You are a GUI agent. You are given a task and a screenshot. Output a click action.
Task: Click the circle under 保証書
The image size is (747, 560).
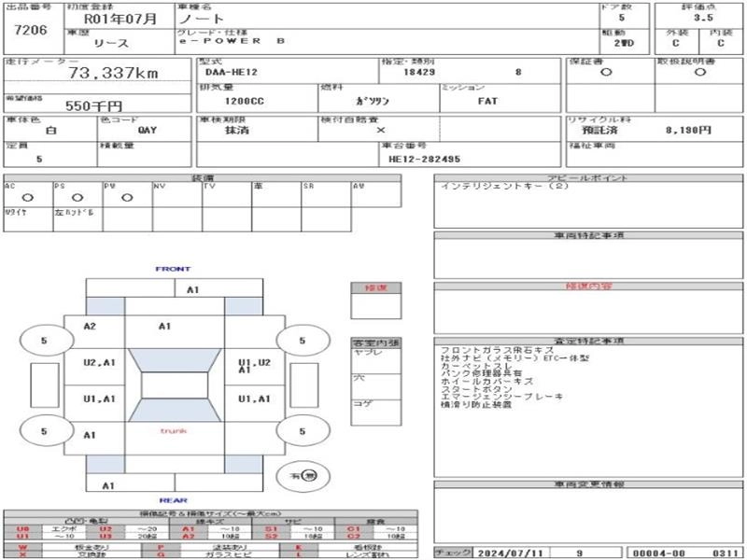tap(606, 73)
